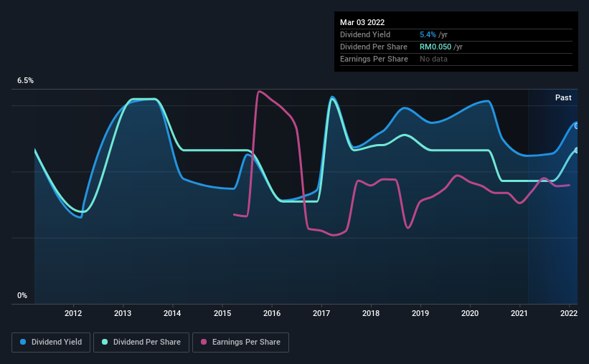Click the blue Dividend Yield legend dot

point(23,342)
